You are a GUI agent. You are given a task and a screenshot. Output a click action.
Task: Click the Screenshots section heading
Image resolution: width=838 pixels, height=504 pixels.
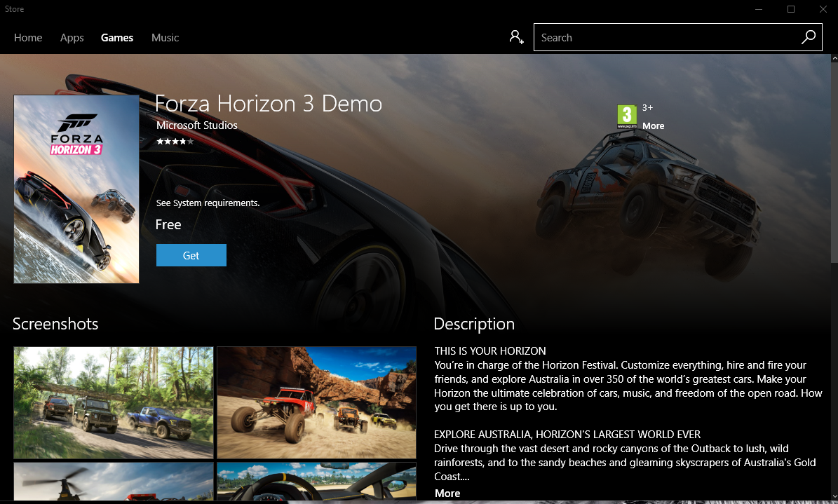tap(55, 324)
